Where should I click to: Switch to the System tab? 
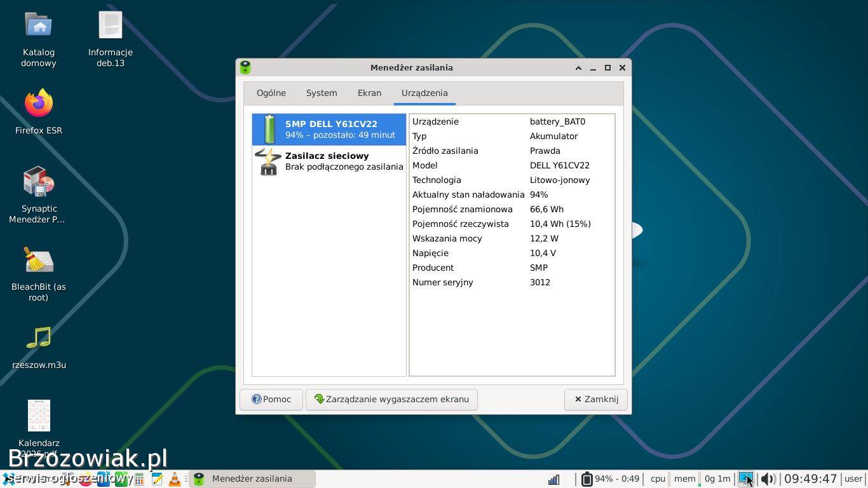coord(322,93)
